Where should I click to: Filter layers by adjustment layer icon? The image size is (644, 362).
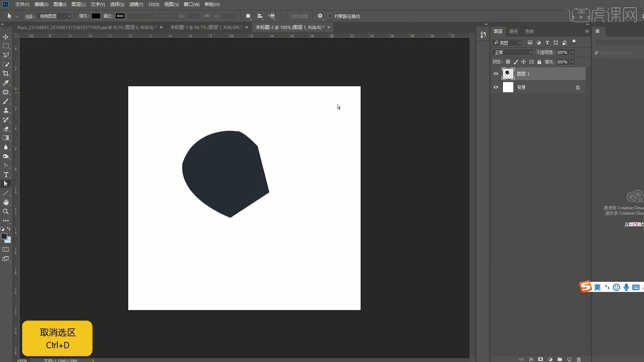click(x=539, y=43)
